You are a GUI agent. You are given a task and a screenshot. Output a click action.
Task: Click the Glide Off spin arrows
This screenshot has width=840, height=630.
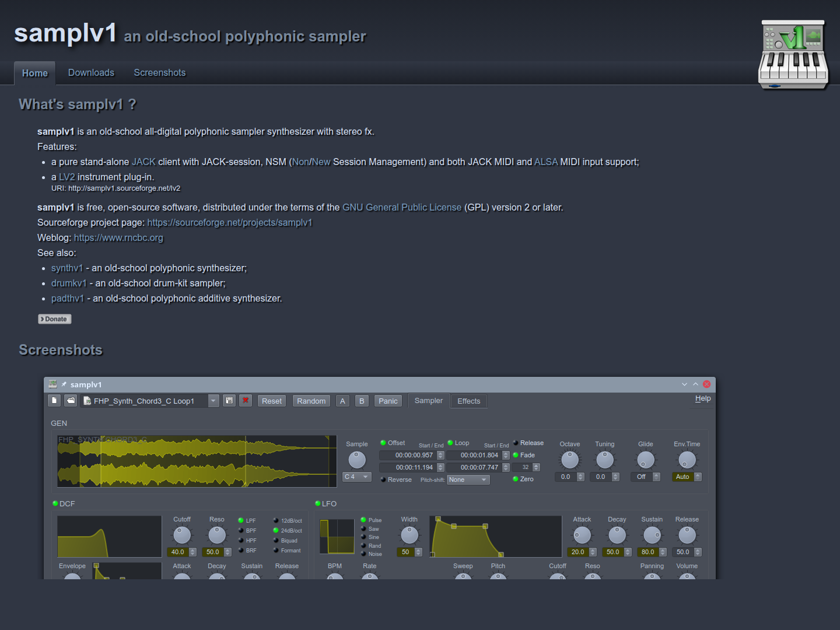click(x=656, y=477)
